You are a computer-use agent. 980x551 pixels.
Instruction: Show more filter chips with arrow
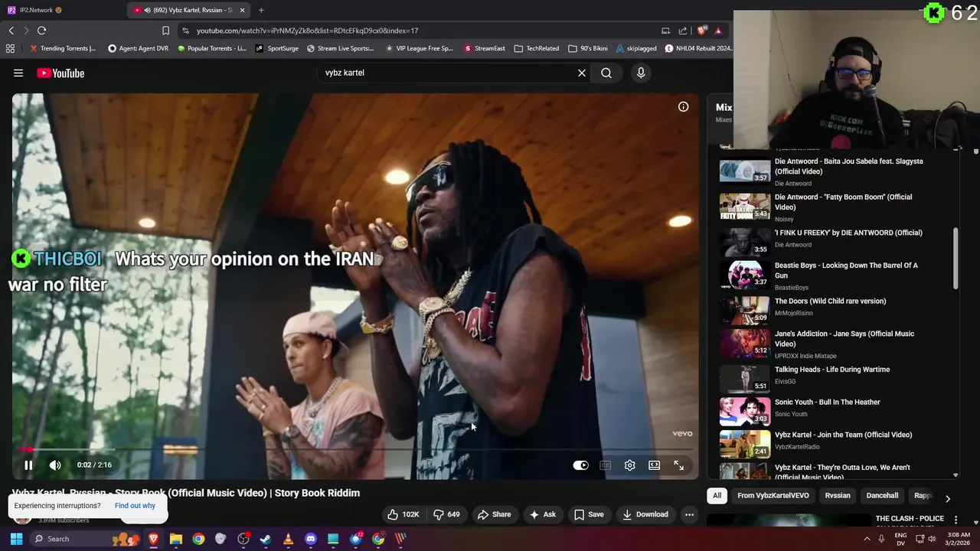click(947, 498)
